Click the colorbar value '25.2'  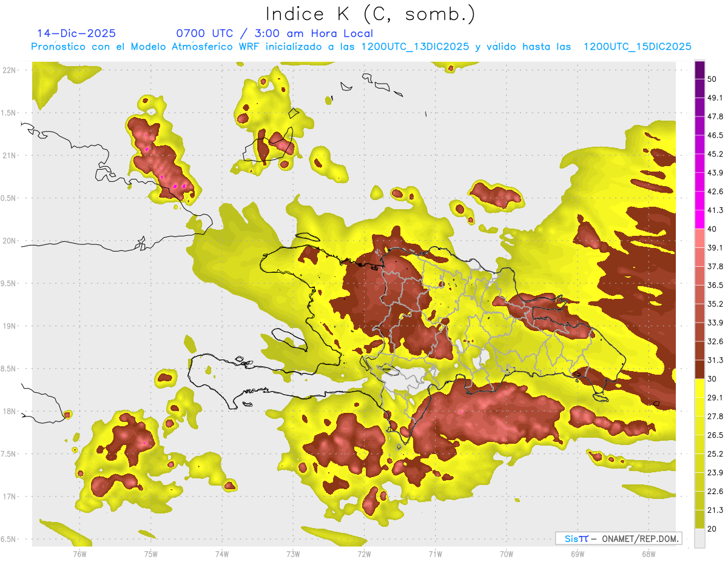pyautogui.click(x=715, y=453)
